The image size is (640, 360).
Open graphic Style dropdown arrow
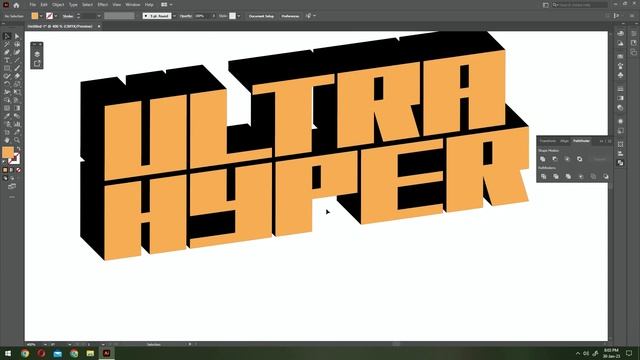click(239, 16)
